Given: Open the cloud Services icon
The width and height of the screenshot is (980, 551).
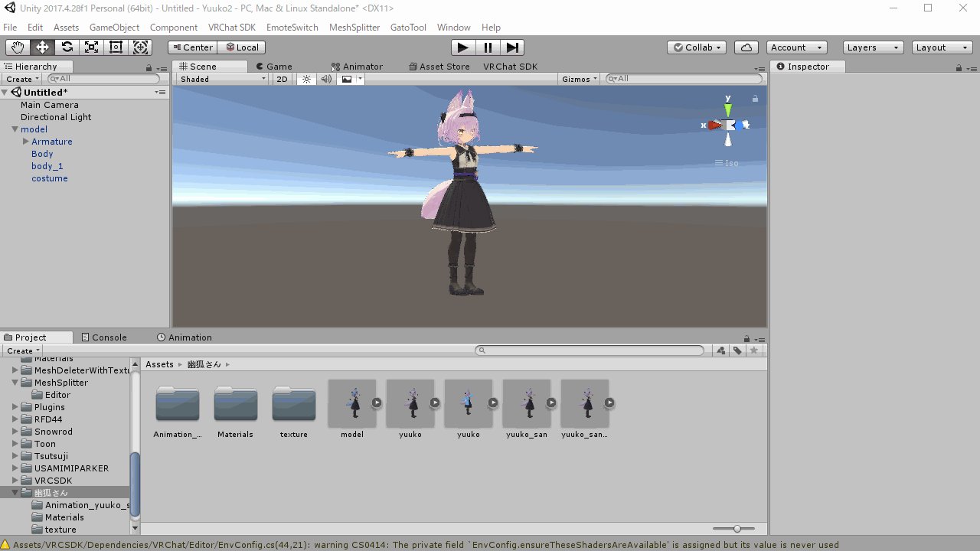Looking at the screenshot, I should pos(746,47).
